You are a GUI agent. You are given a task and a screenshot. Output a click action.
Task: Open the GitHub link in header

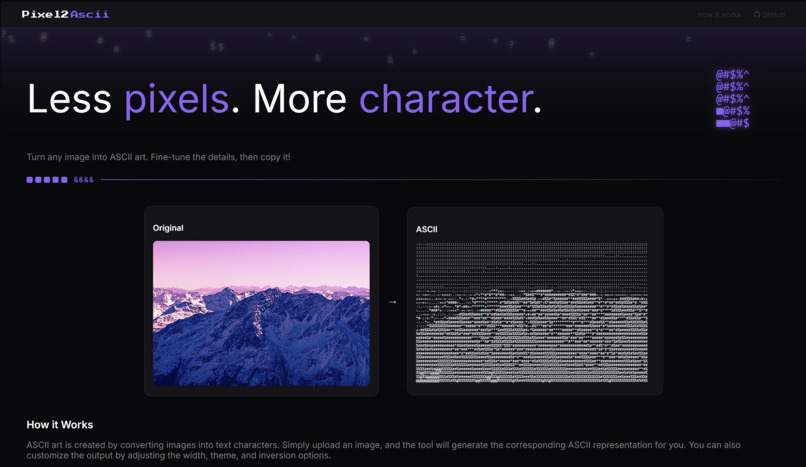pyautogui.click(x=769, y=15)
